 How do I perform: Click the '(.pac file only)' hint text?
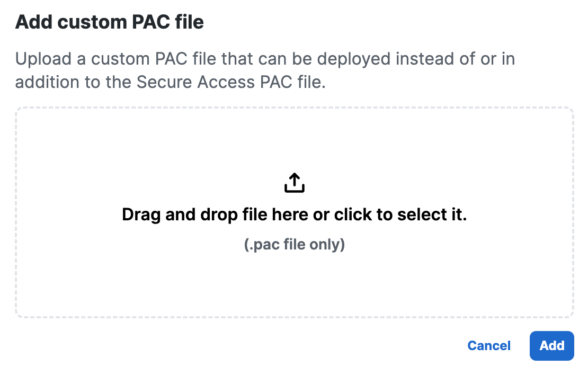(295, 245)
